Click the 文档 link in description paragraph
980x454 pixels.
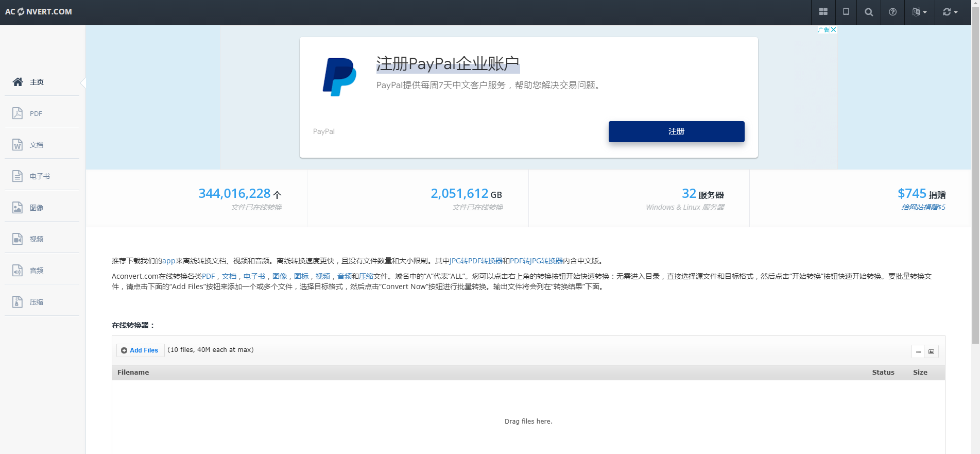click(229, 276)
